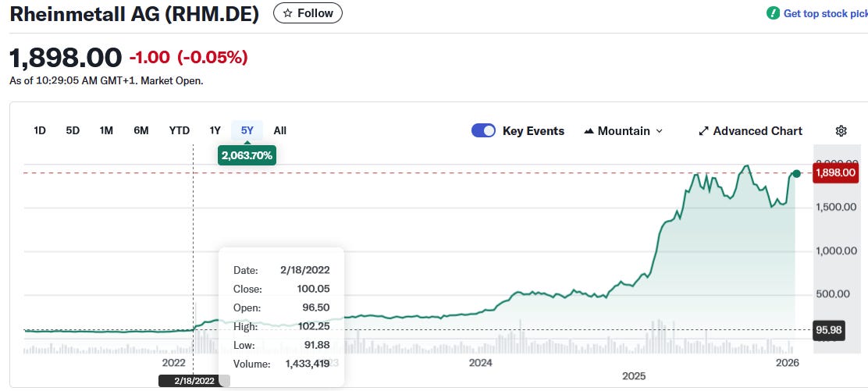This screenshot has width=868, height=391.
Task: Select the 1Y time range
Action: 215,130
